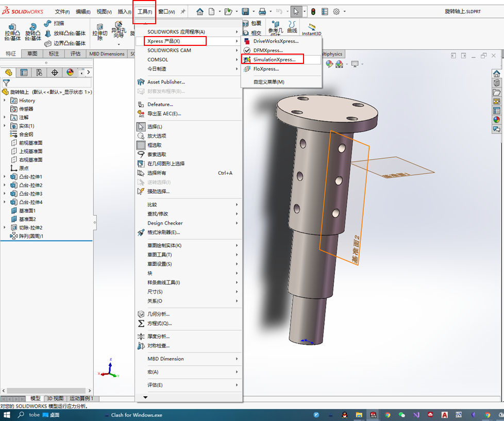Click the Lofted Boss/Base tool (放样凸台/基体)
The width and height of the screenshot is (504, 421).
click(65, 33)
